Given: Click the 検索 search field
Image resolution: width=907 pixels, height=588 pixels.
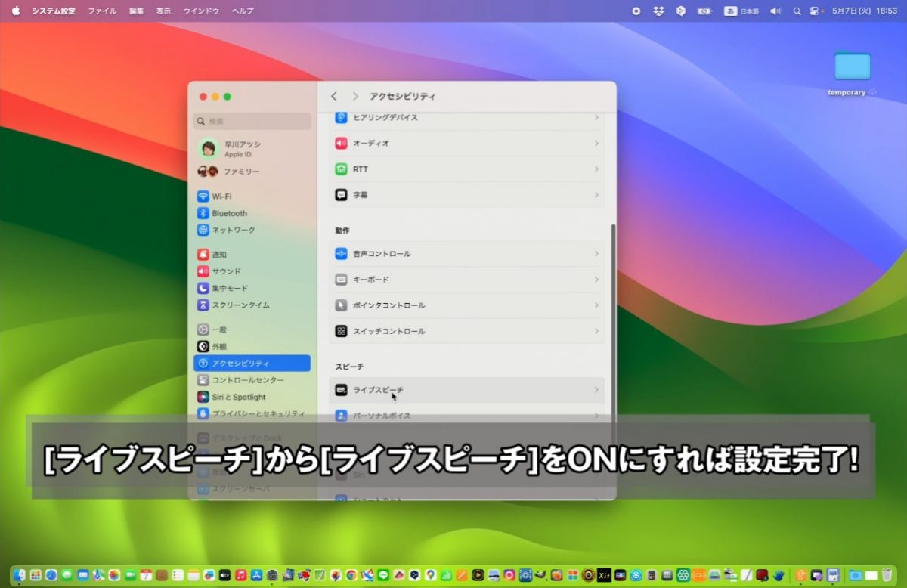Looking at the screenshot, I should coord(252,121).
